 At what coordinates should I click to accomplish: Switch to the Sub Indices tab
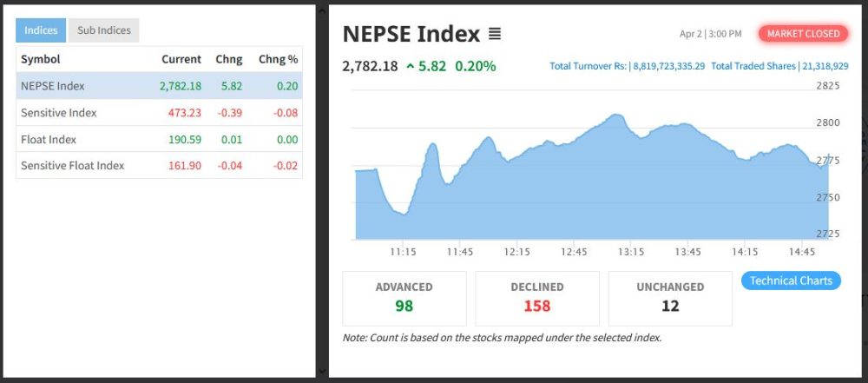pos(104,30)
